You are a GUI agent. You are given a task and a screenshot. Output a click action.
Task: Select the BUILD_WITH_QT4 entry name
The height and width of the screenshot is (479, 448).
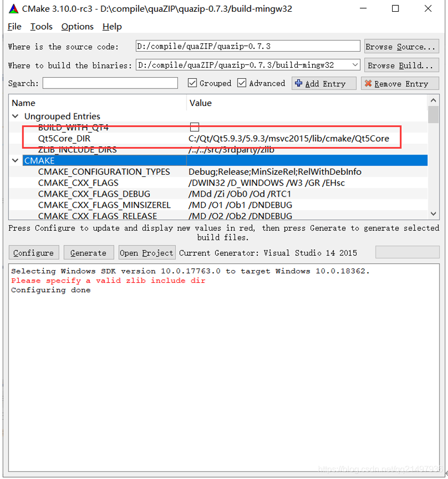tap(74, 127)
